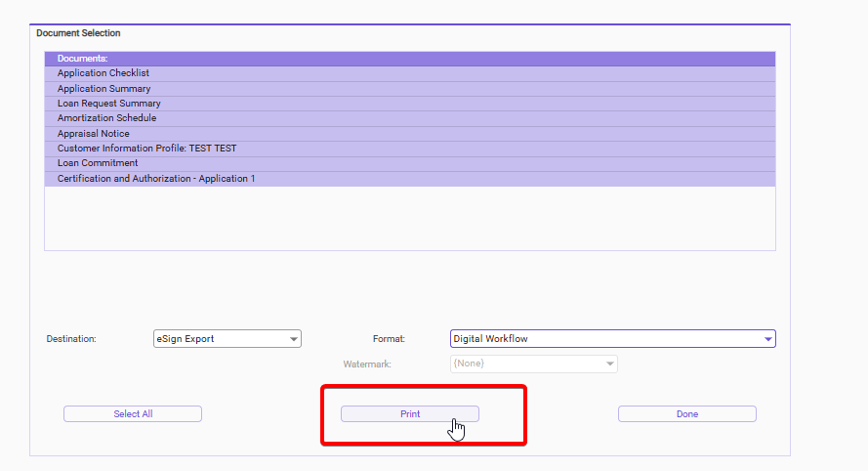Select the Application Summary document row

103,89
